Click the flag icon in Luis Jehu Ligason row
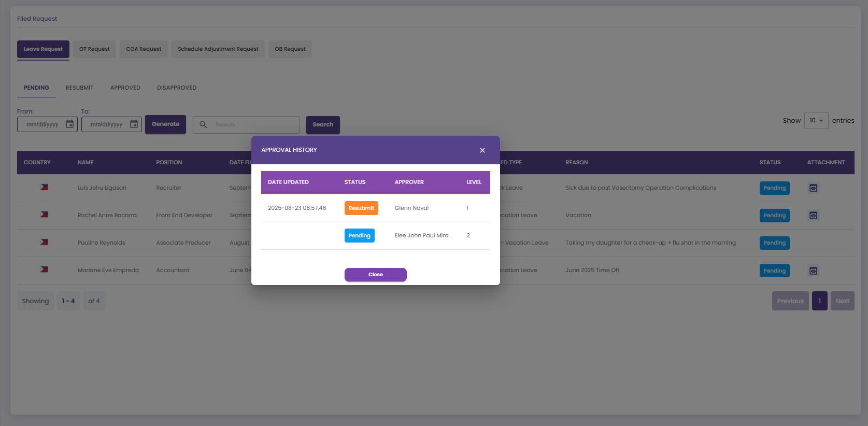The image size is (868, 426). point(44,187)
